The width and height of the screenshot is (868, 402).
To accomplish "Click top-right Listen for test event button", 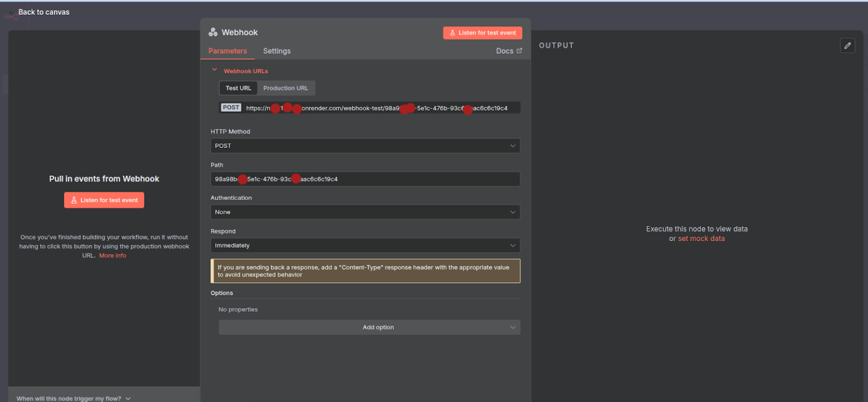I will pyautogui.click(x=483, y=33).
